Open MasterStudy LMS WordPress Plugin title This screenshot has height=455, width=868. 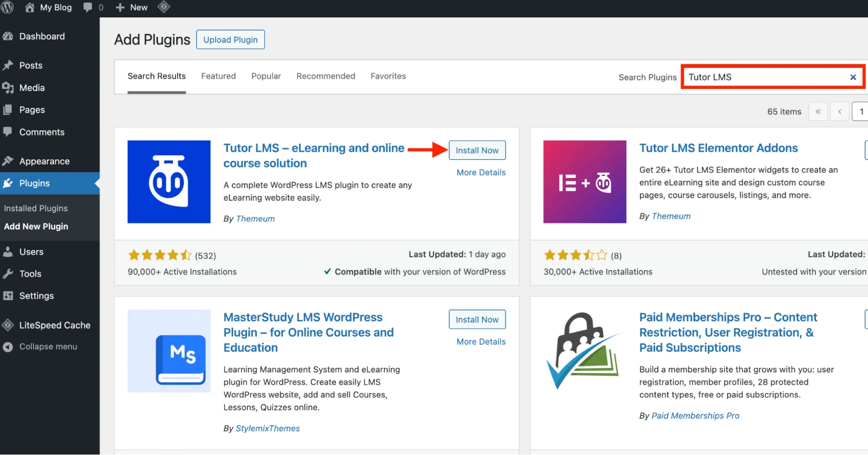point(308,332)
